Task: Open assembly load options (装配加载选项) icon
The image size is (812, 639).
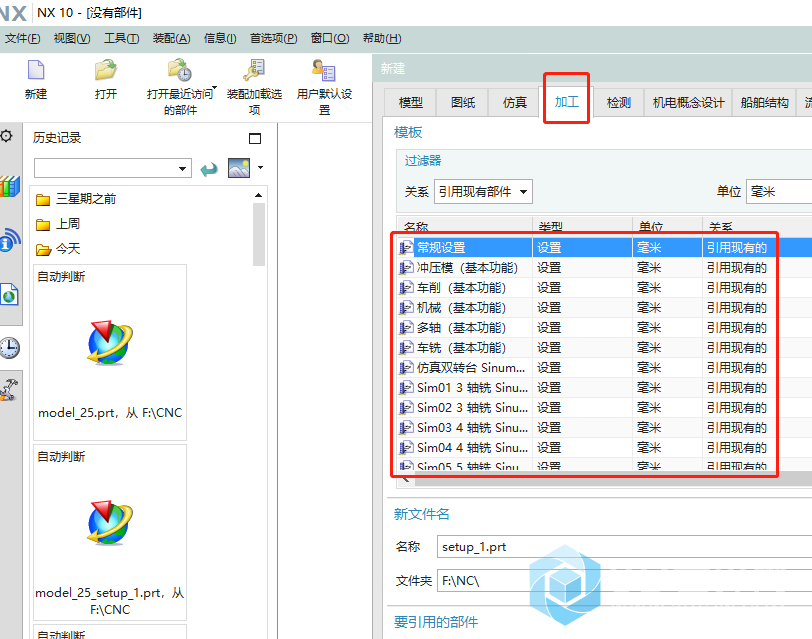Action: (x=254, y=70)
